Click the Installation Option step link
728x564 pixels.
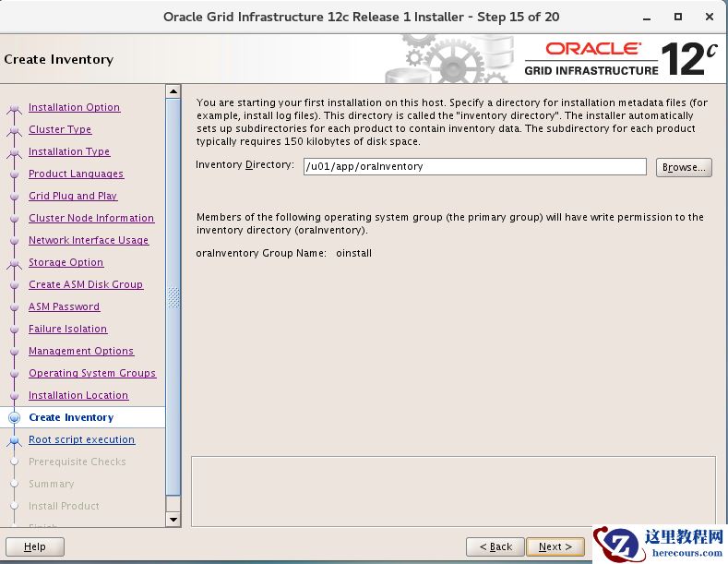coord(75,107)
